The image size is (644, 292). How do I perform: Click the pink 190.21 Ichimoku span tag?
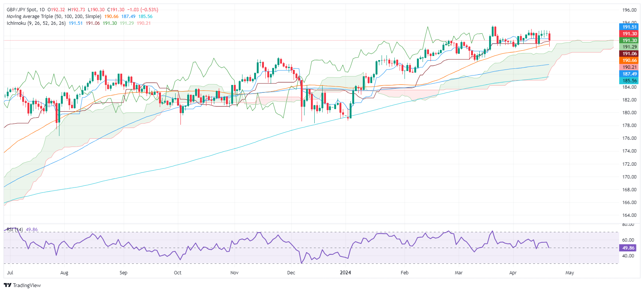click(x=629, y=67)
